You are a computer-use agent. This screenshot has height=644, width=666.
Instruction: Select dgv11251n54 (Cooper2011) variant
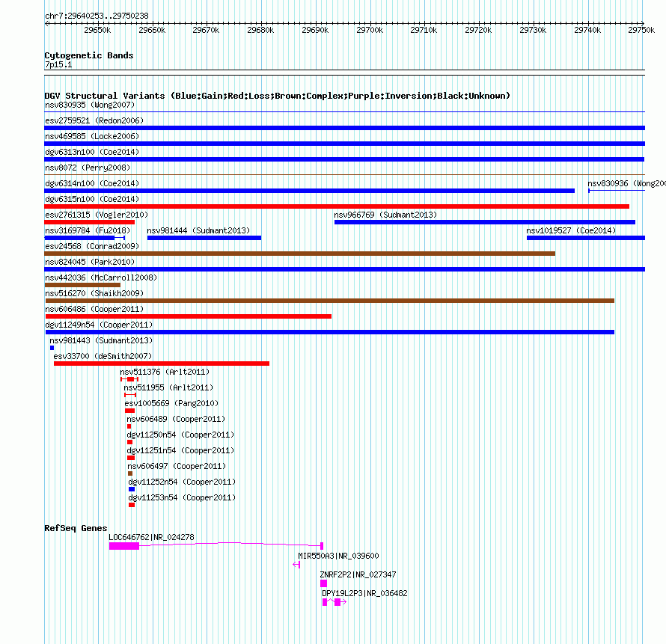click(x=131, y=458)
